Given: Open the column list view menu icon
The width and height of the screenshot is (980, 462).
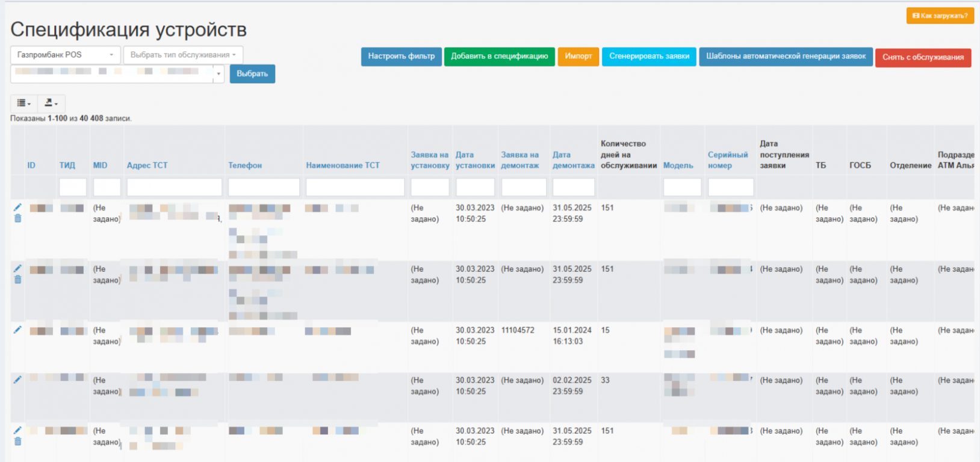Looking at the screenshot, I should tap(24, 103).
